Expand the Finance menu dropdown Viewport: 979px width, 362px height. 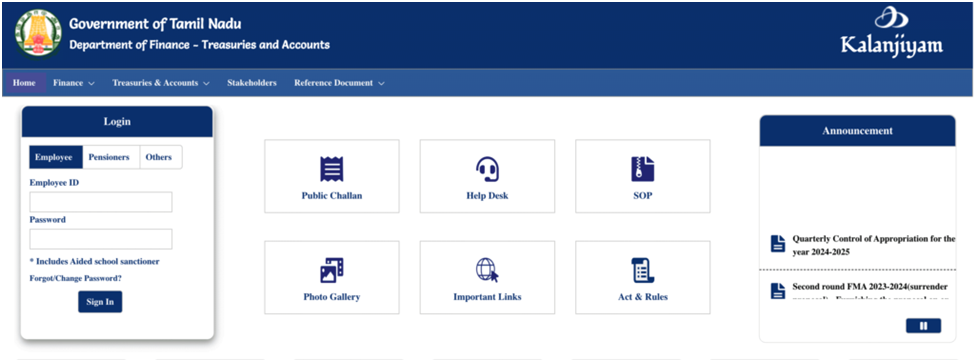(x=74, y=83)
